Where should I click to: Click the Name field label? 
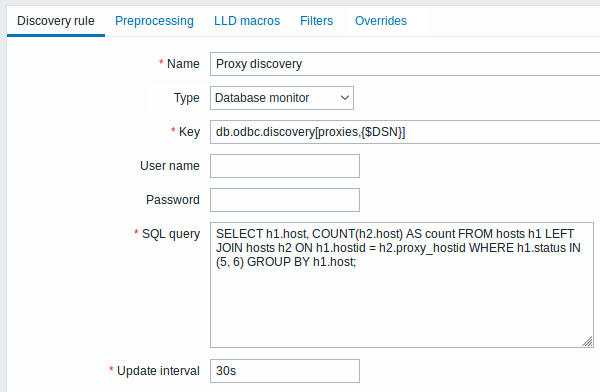183,64
